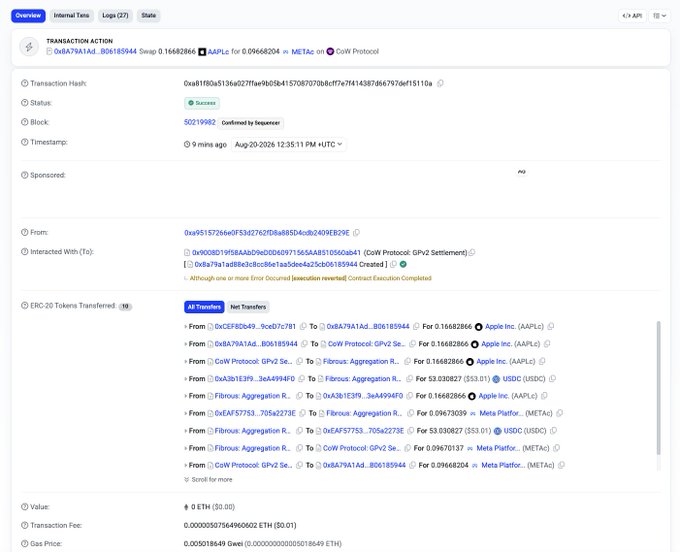The height and width of the screenshot is (552, 680).
Task: Open the State tab
Action: (148, 16)
